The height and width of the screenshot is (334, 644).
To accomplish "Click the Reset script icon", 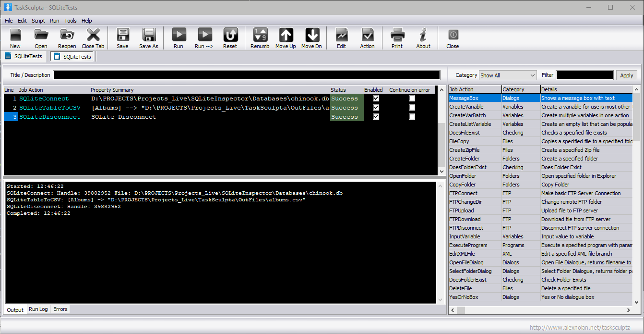I will [230, 36].
